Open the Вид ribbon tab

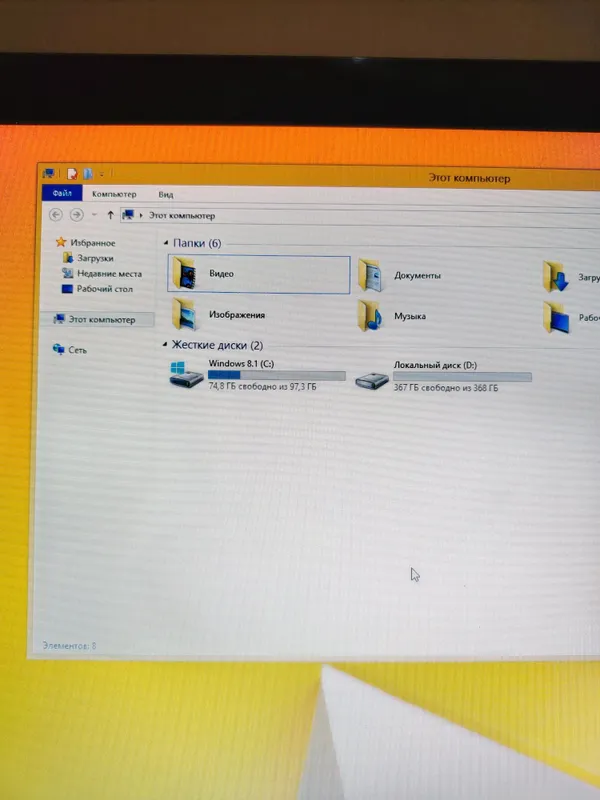point(165,194)
